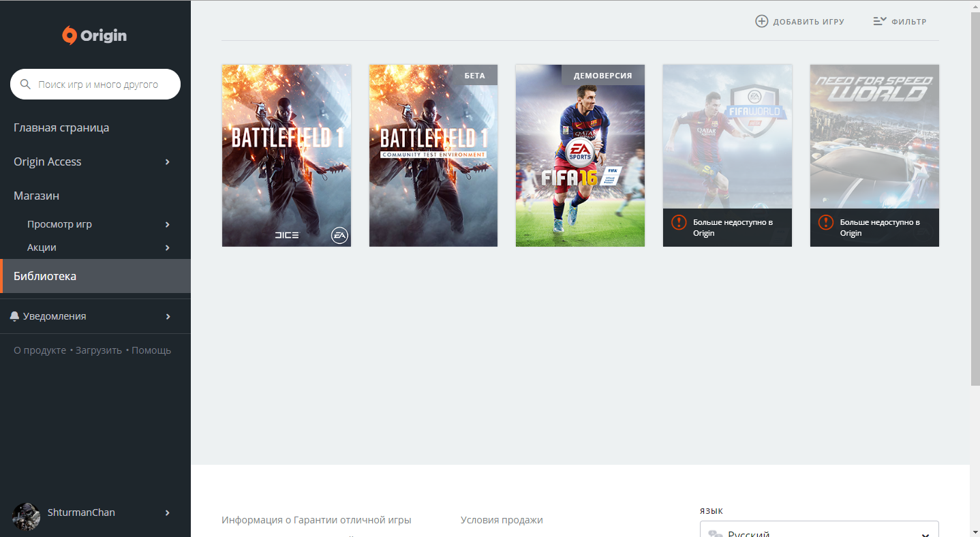Open the Магазин section
Screen dimensions: 980x537
(x=36, y=196)
